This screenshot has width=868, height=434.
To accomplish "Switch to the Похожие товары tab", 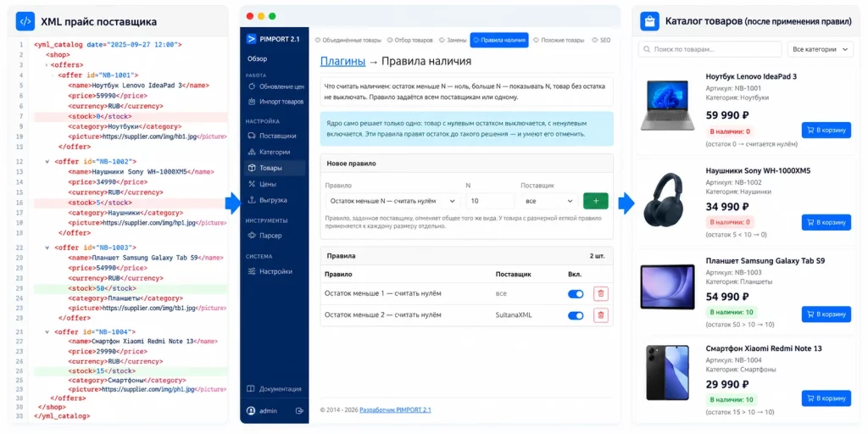I will [559, 40].
